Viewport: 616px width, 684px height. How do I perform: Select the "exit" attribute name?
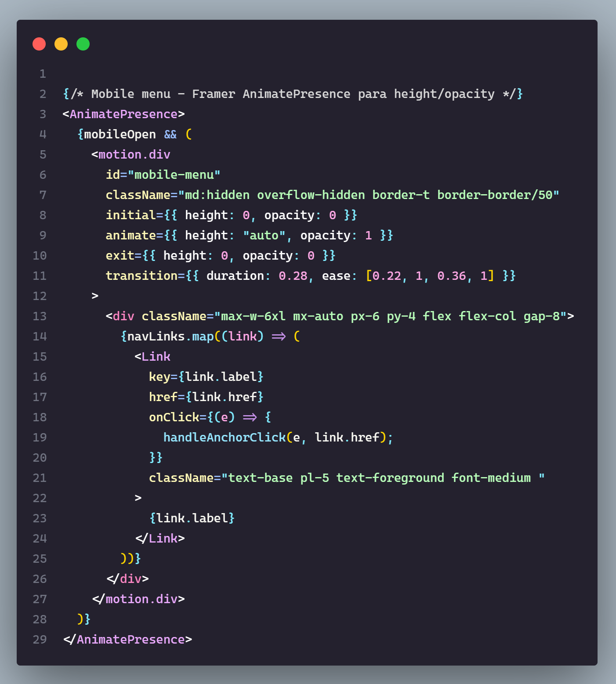[120, 256]
